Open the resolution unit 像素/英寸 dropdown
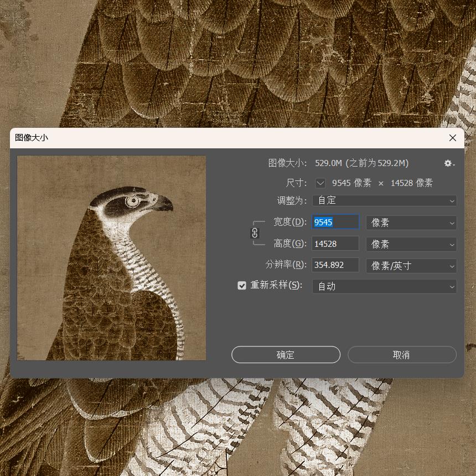The height and width of the screenshot is (476, 476). pyautogui.click(x=411, y=266)
